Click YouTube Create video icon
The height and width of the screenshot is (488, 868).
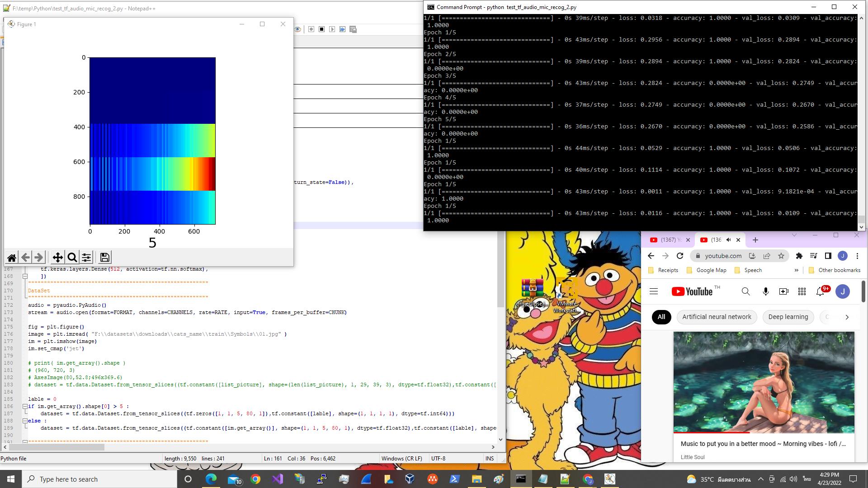(x=784, y=291)
